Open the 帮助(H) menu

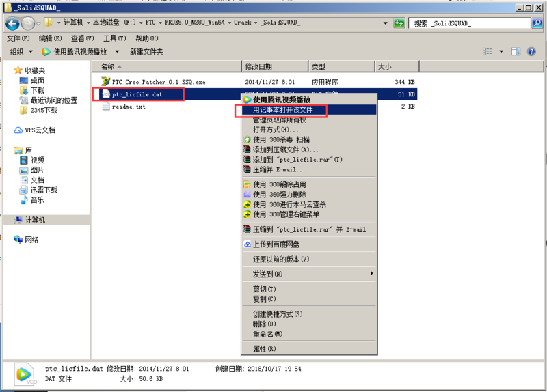(147, 38)
